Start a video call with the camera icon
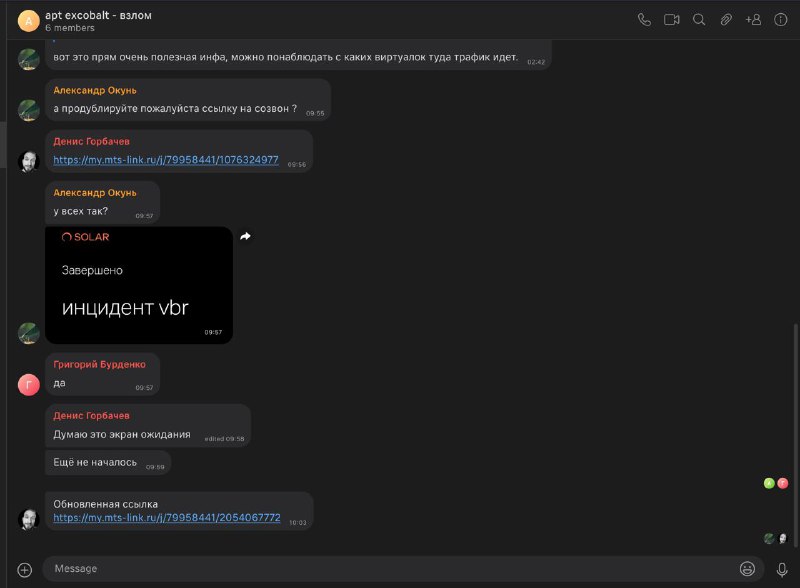 671,20
